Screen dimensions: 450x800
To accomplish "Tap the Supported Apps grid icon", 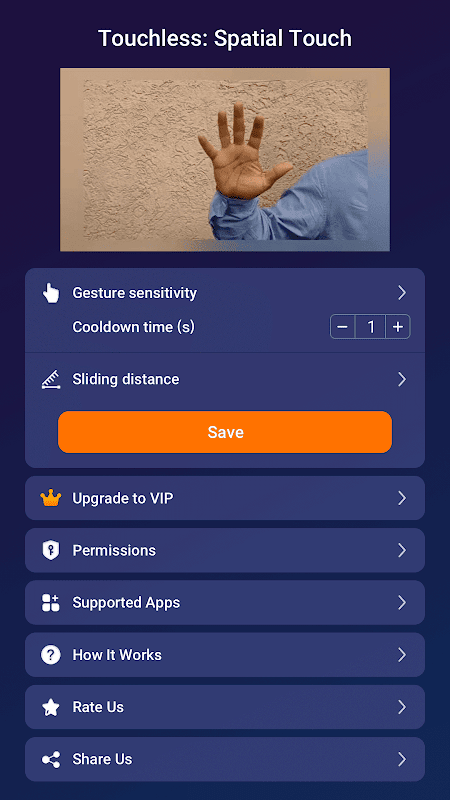I will pyautogui.click(x=51, y=603).
